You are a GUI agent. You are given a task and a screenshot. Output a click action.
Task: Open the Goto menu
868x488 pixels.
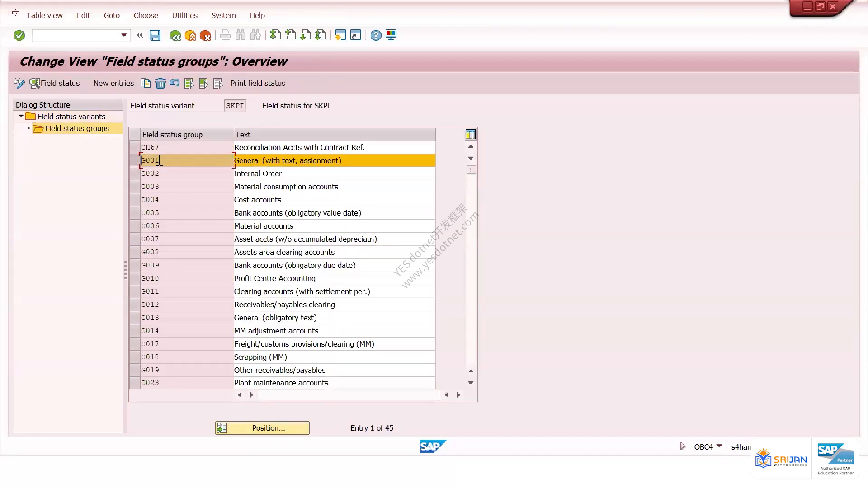coord(112,15)
